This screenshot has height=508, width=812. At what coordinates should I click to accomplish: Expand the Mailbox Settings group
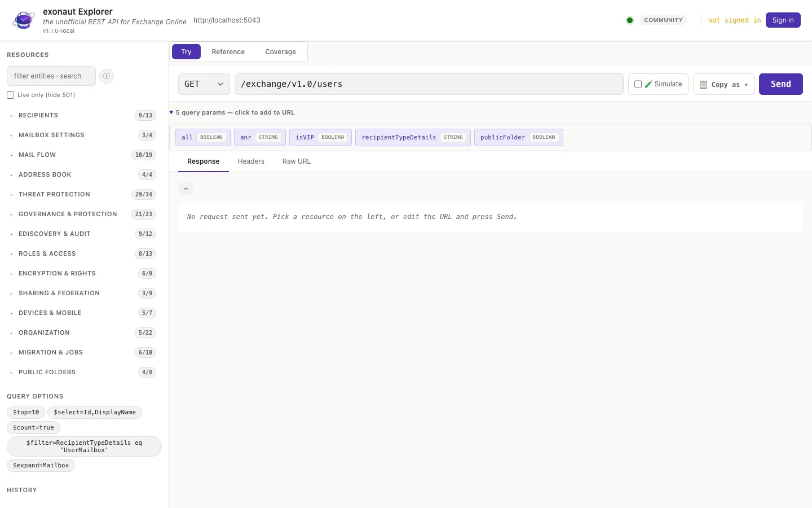[81, 135]
